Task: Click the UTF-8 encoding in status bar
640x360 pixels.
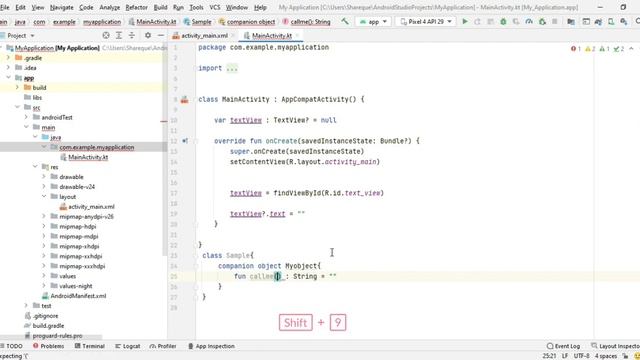Action: 581,356
